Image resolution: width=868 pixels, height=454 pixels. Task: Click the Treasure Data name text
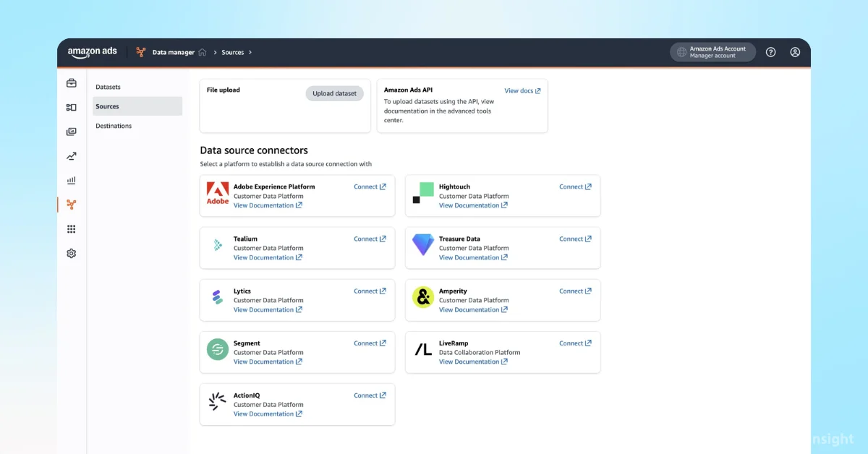[459, 239]
